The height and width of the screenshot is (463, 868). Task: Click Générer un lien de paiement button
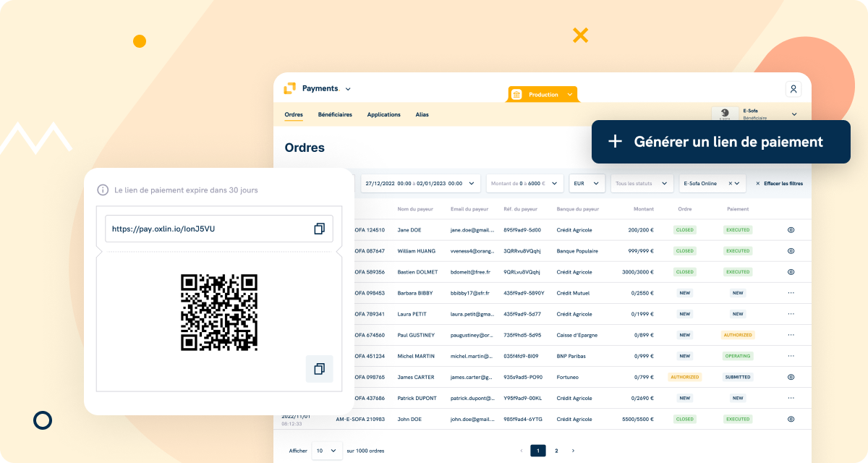tap(720, 142)
